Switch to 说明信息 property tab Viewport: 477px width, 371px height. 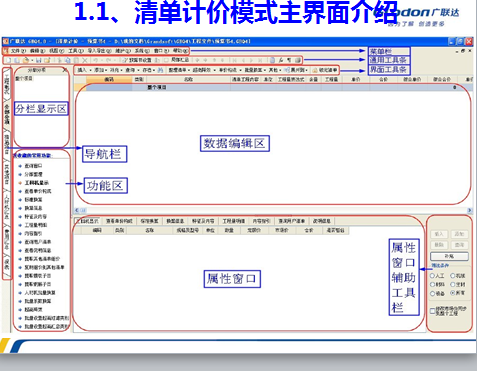click(x=322, y=221)
